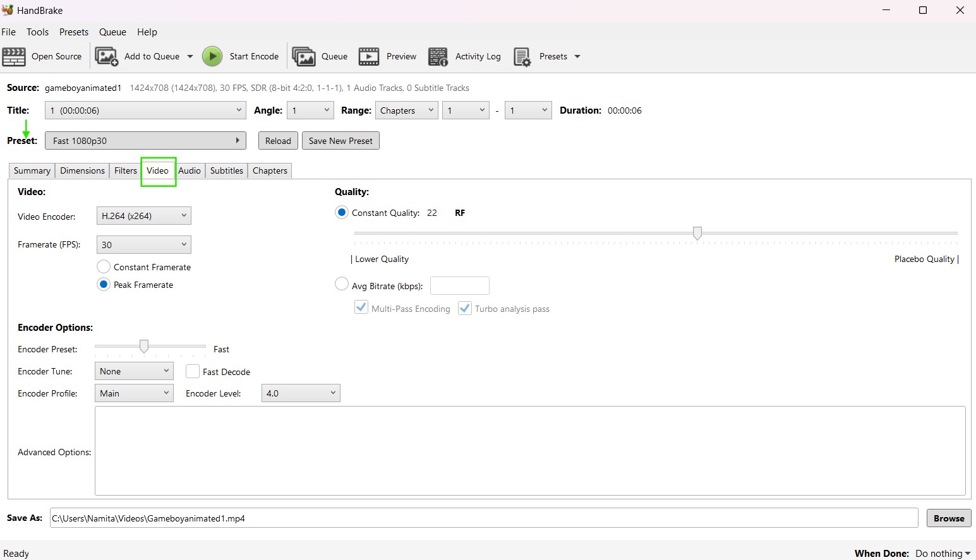Open the Title dropdown
This screenshot has width=976, height=560.
coord(145,110)
